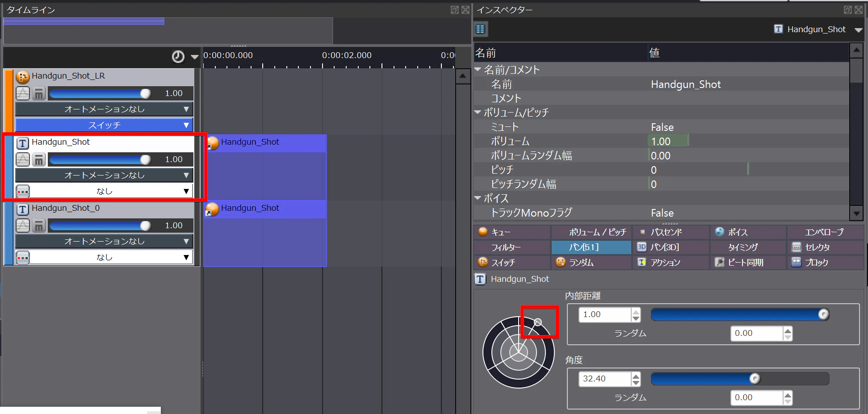Open the Handgun_Shot inspector target dropdown
Screen dimensions: 868x414
click(x=858, y=30)
